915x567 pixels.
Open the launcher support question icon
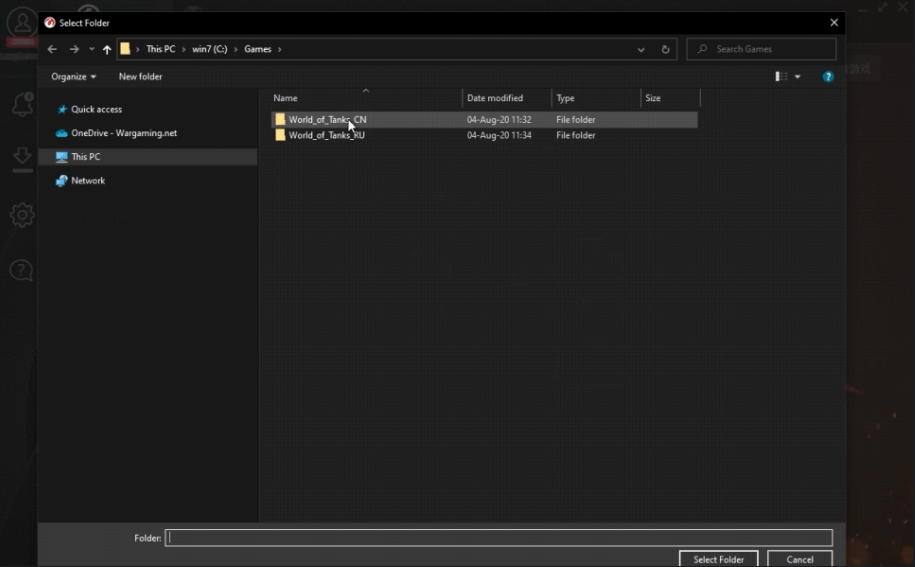click(x=21, y=270)
